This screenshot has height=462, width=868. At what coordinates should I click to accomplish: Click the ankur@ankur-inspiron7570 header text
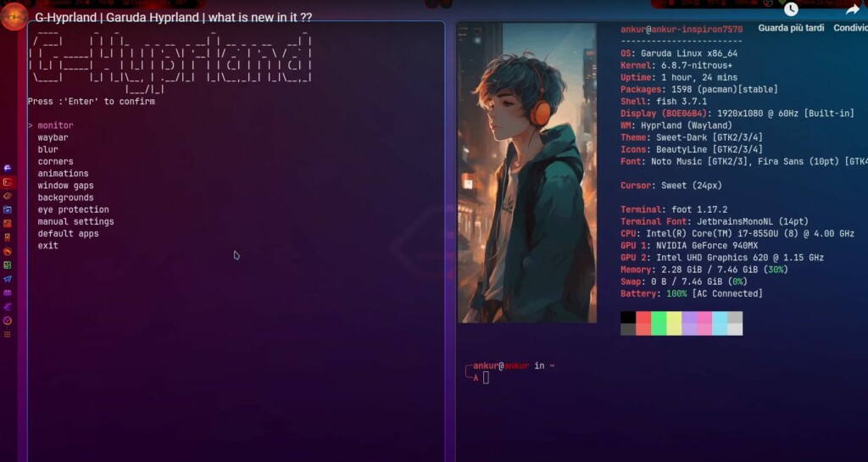(x=682, y=30)
